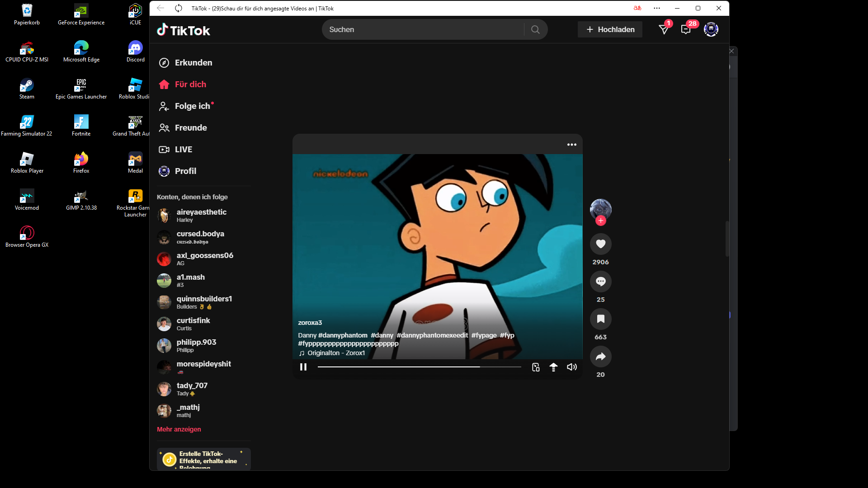The height and width of the screenshot is (488, 868).
Task: Open the Erstelle TikTok-Effekte promo banner
Action: pyautogui.click(x=204, y=459)
